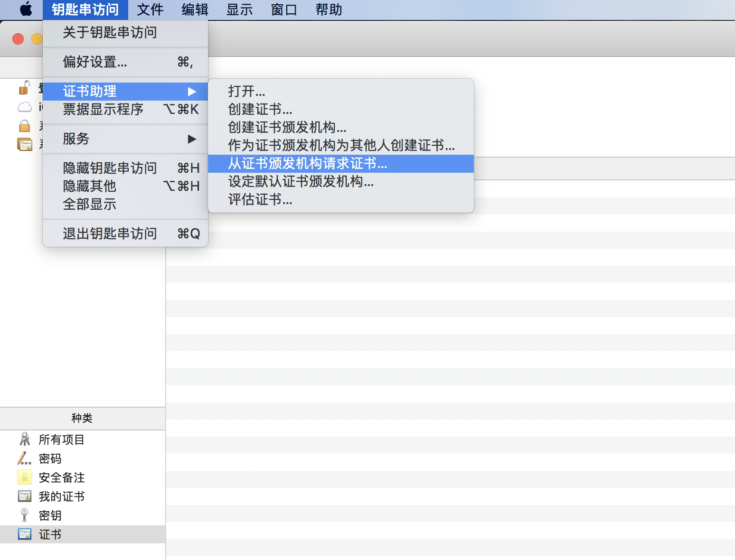The width and height of the screenshot is (735, 560).
Task: Click the 种类 section header
Action: [83, 418]
